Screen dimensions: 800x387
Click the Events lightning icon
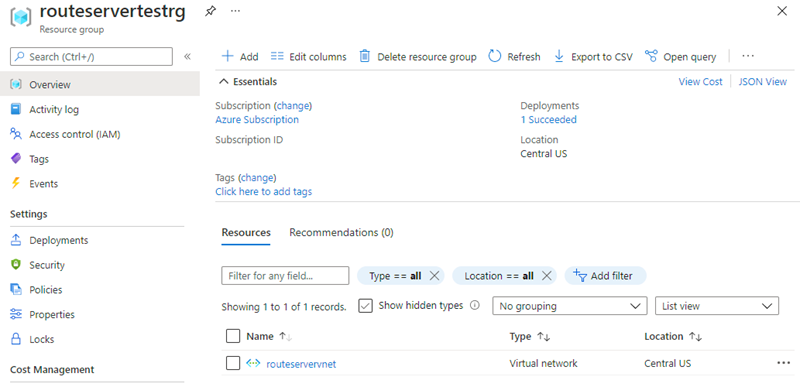coord(16,184)
